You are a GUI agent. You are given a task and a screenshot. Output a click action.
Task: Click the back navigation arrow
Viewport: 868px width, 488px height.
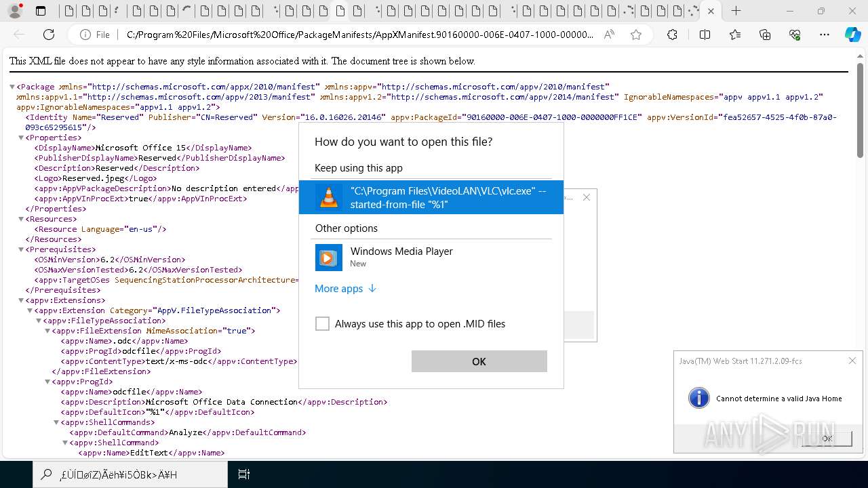(19, 35)
